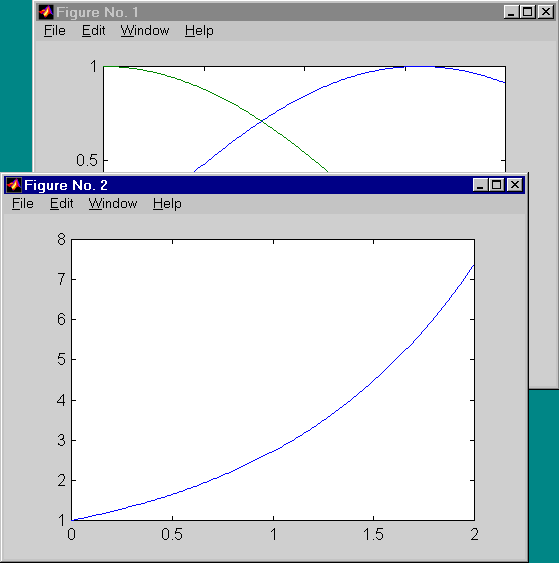Click y-axis label 1 in Figure No. 1
559x563 pixels.
pyautogui.click(x=94, y=66)
